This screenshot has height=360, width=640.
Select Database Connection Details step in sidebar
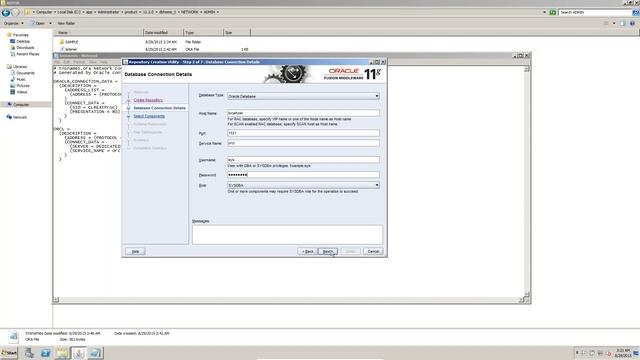[159, 108]
